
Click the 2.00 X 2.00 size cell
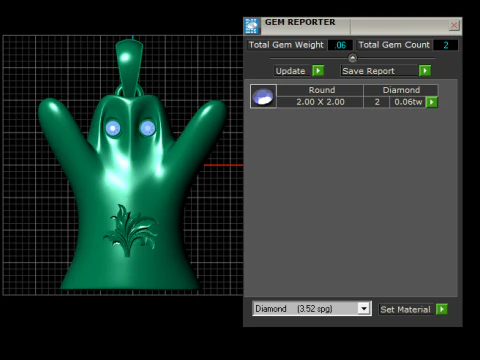pyautogui.click(x=320, y=102)
